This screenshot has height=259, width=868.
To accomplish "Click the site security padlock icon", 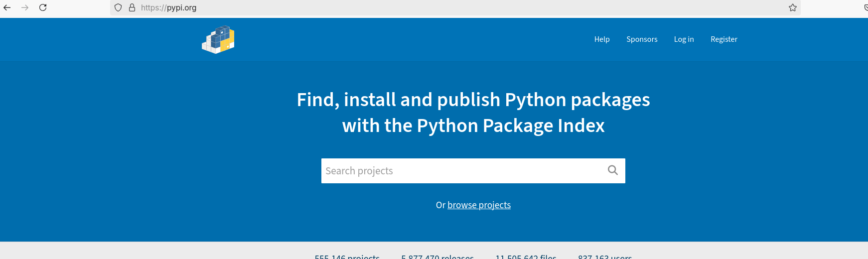I will click(x=132, y=7).
